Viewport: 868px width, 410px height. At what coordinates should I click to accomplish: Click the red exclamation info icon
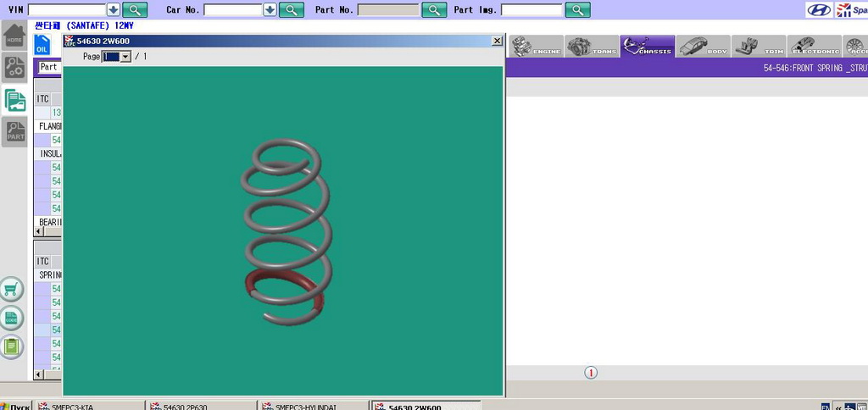(x=591, y=373)
